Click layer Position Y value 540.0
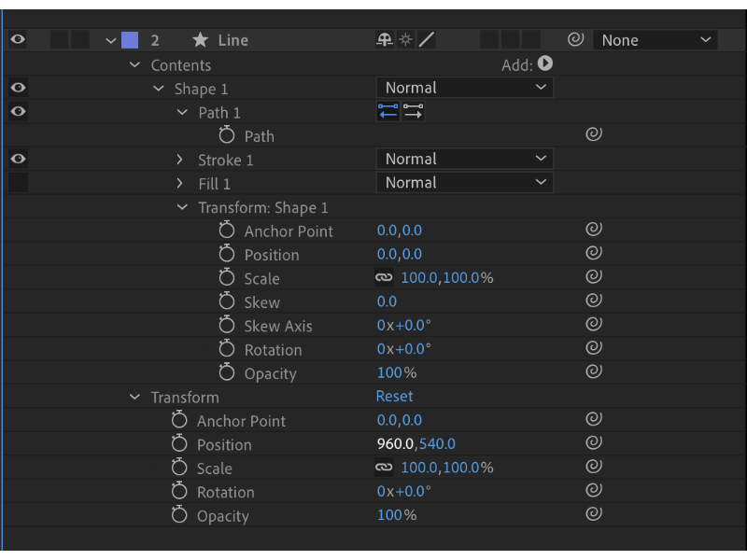747x560 pixels. (x=437, y=444)
